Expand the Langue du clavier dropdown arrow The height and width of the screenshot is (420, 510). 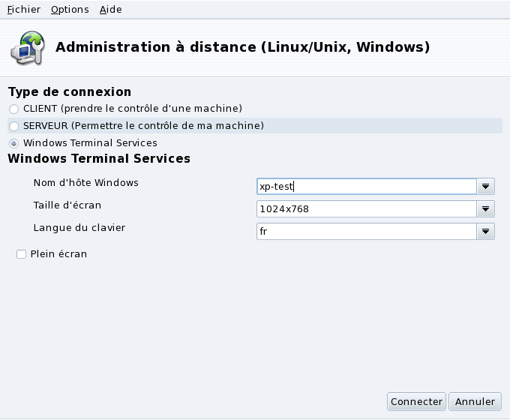pyautogui.click(x=486, y=232)
